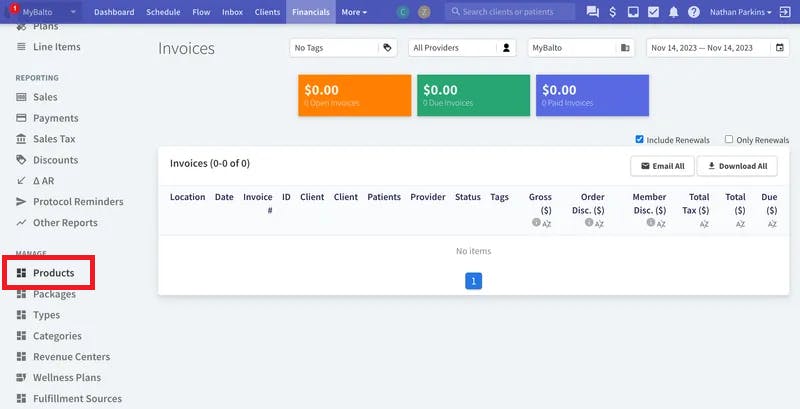Expand the More dropdown menu
This screenshot has width=800, height=409.
pos(354,12)
